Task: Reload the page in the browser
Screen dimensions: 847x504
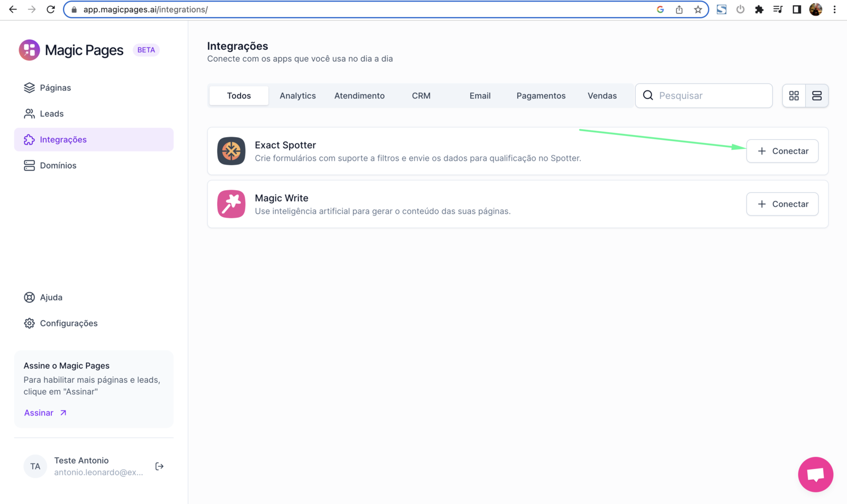Action: pyautogui.click(x=51, y=10)
